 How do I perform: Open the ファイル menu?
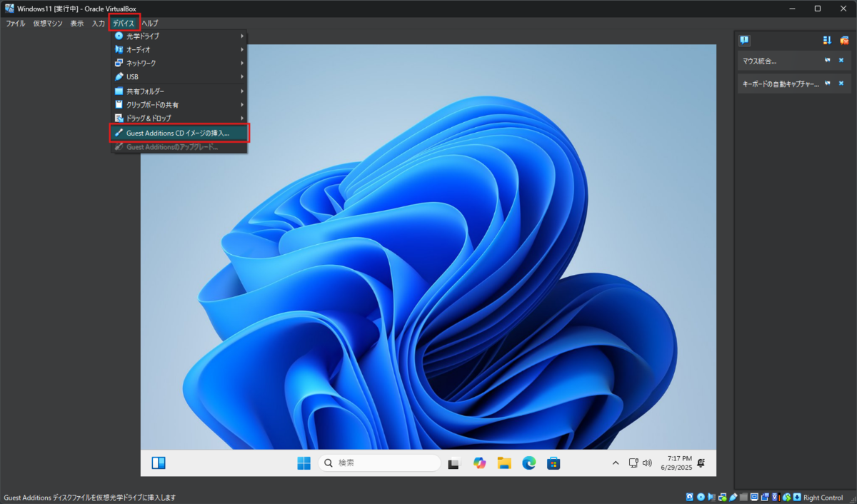click(x=15, y=24)
